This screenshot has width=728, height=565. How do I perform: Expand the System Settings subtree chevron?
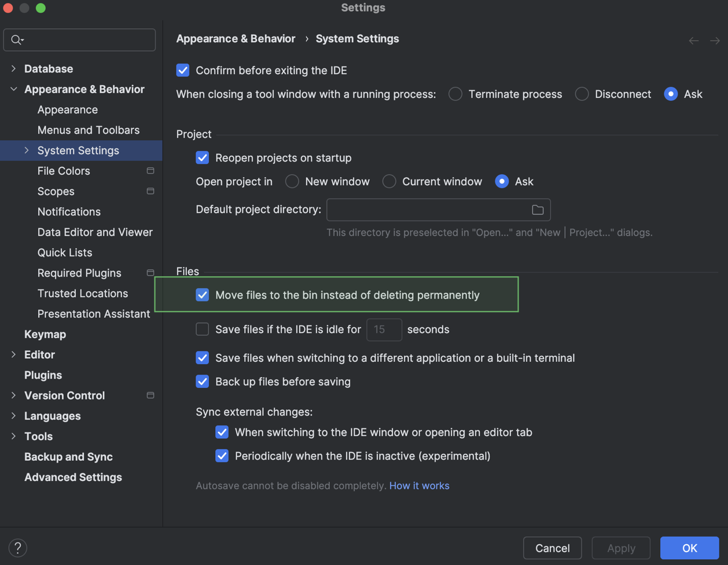click(27, 151)
